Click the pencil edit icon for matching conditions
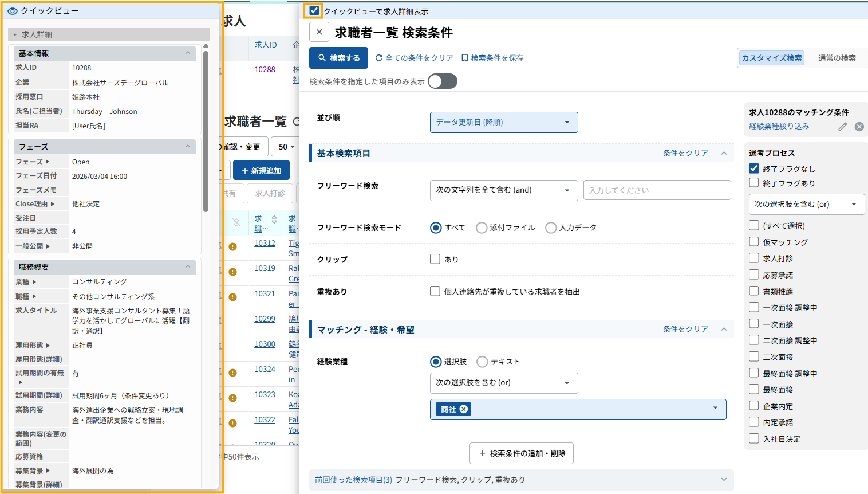 point(842,127)
